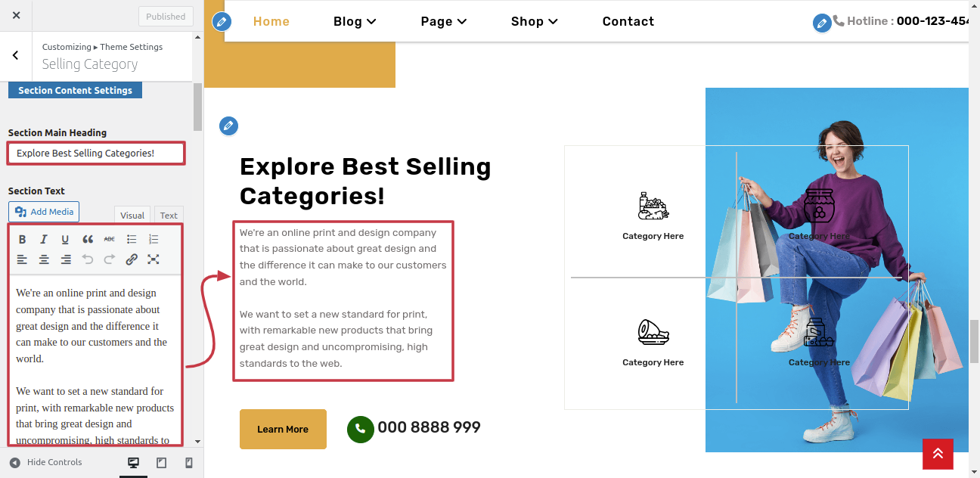Switch preview to desktop device view
Screen dimensions: 980x478
tap(134, 463)
